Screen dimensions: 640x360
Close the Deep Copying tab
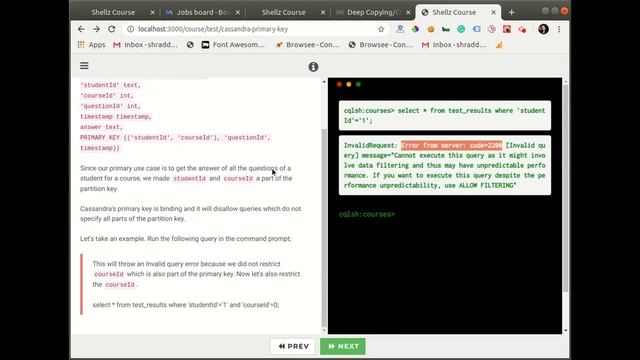[408, 12]
